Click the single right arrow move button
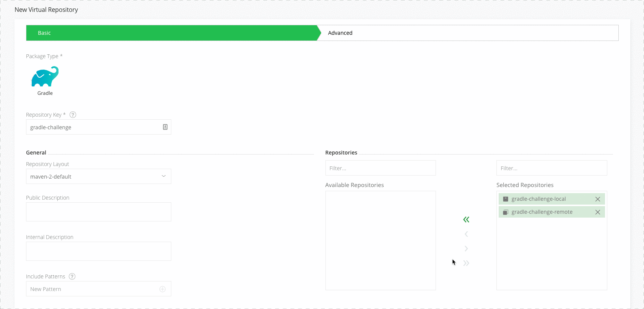Image resolution: width=644 pixels, height=309 pixels. [466, 249]
